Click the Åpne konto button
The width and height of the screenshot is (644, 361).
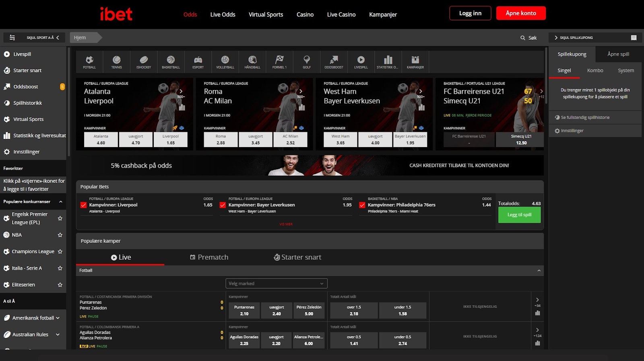(x=520, y=13)
